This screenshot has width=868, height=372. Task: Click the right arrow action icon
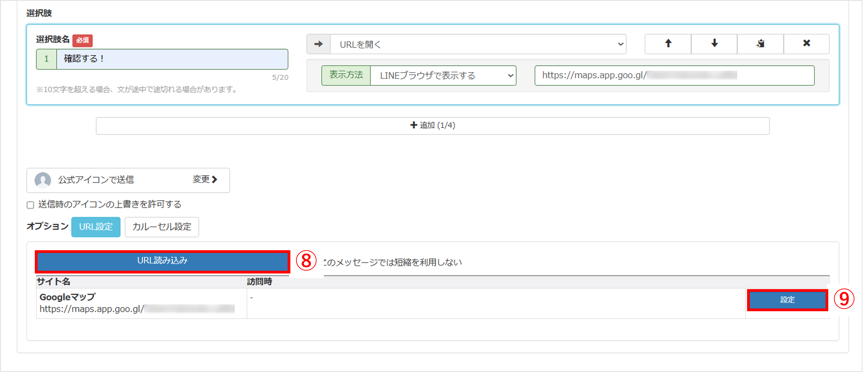click(318, 44)
